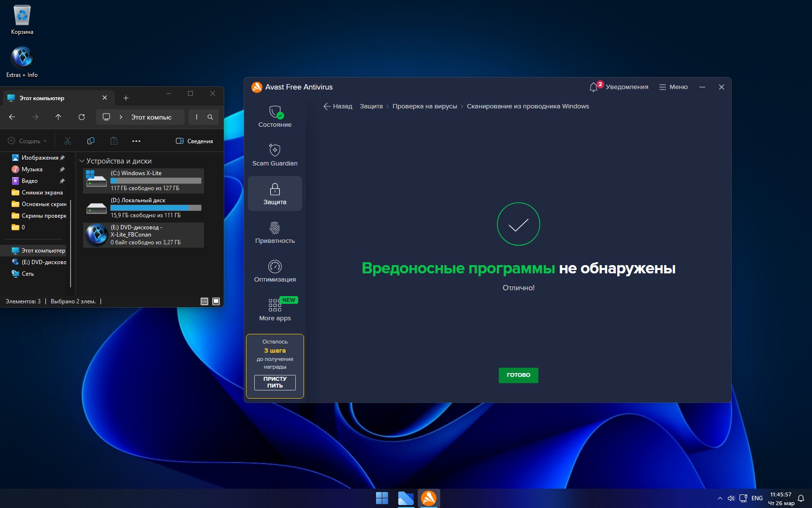
Task: Open the Avast Menu (Меню)
Action: point(673,87)
